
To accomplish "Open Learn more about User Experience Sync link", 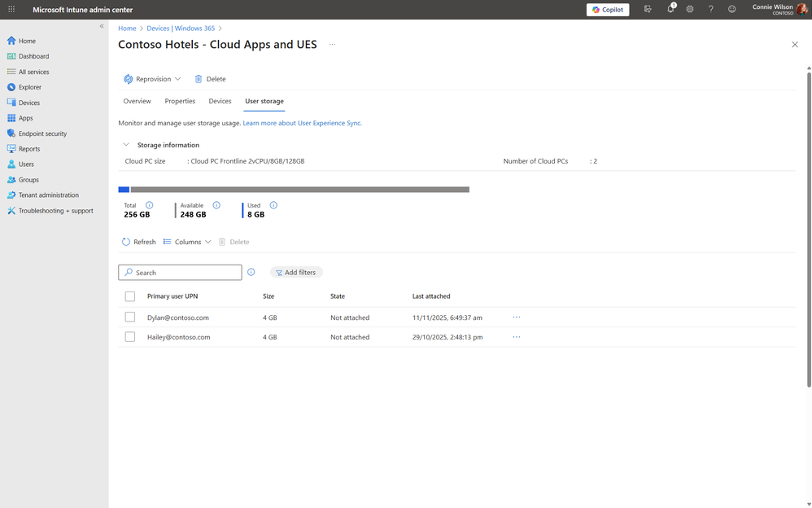I will tap(302, 123).
